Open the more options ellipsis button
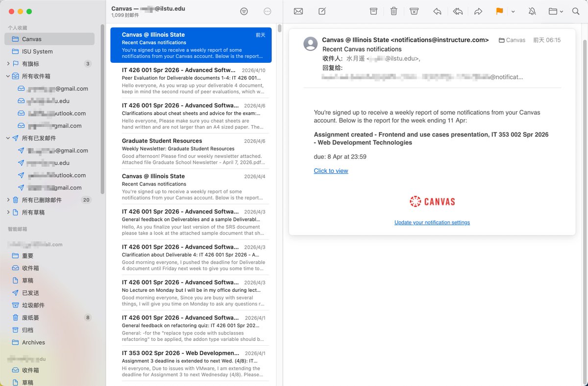This screenshot has height=386, width=588. tap(267, 11)
